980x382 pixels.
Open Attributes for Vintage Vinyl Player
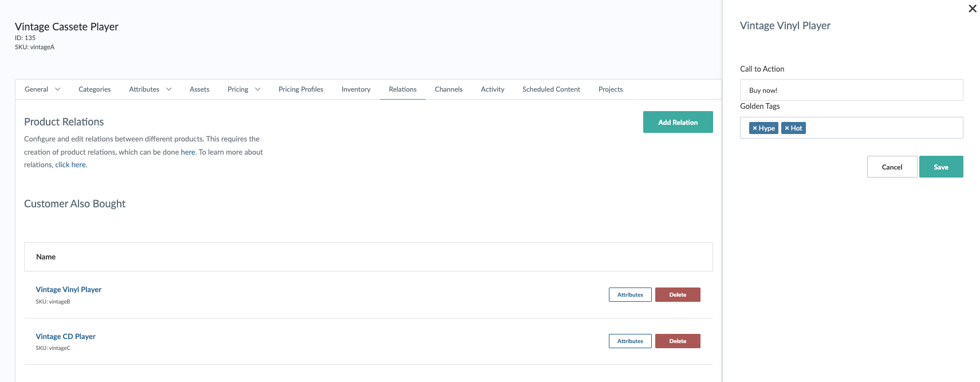point(629,294)
